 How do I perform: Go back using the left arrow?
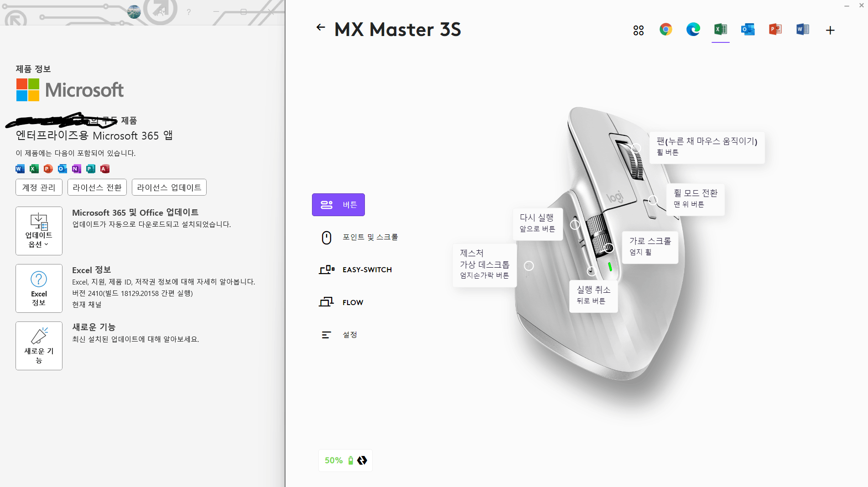pyautogui.click(x=321, y=27)
